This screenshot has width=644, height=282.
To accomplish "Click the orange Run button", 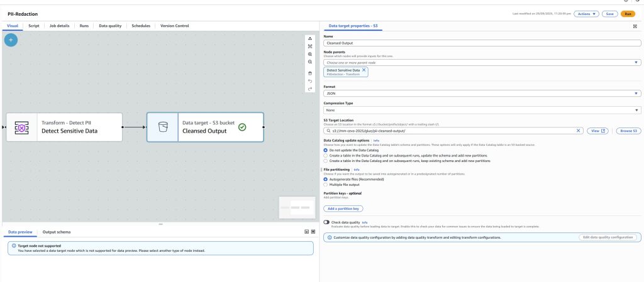I will (628, 13).
